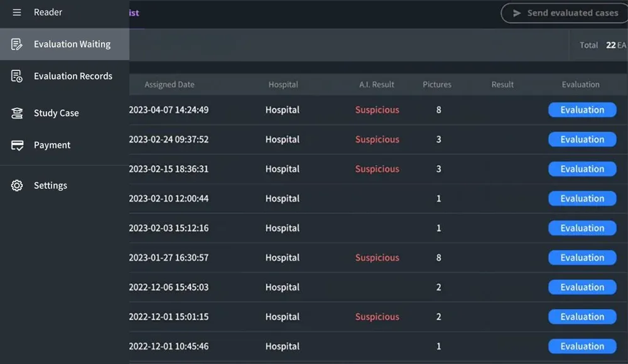Click Evaluation for the 2023-02-10 12:00:44 case

(582, 199)
